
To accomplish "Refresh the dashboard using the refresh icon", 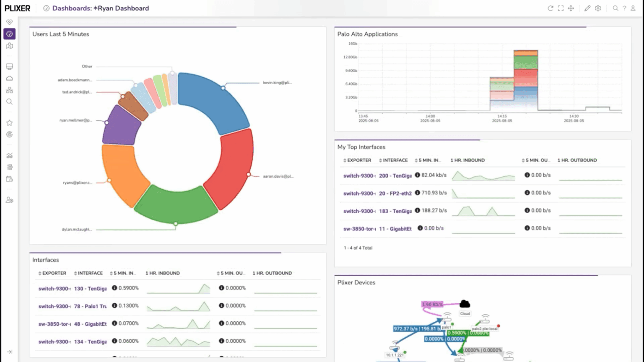I will click(551, 8).
